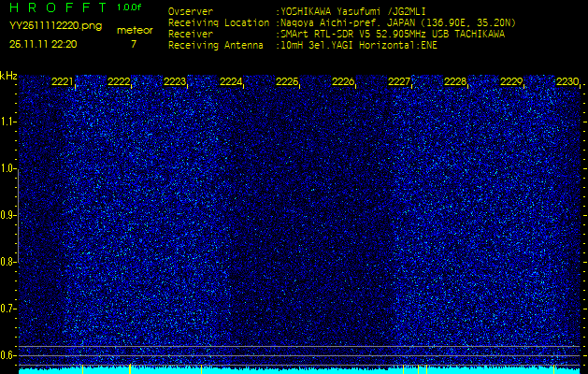Click the 'Receiving Location' label
Viewport: 588px width, 374px height.
tap(219, 22)
